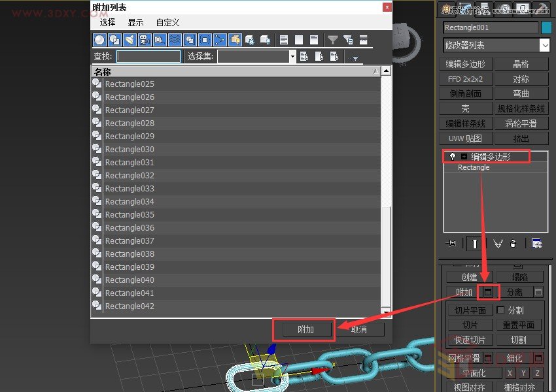Click the 附加 button to confirm attach
The height and width of the screenshot is (392, 556).
[303, 330]
